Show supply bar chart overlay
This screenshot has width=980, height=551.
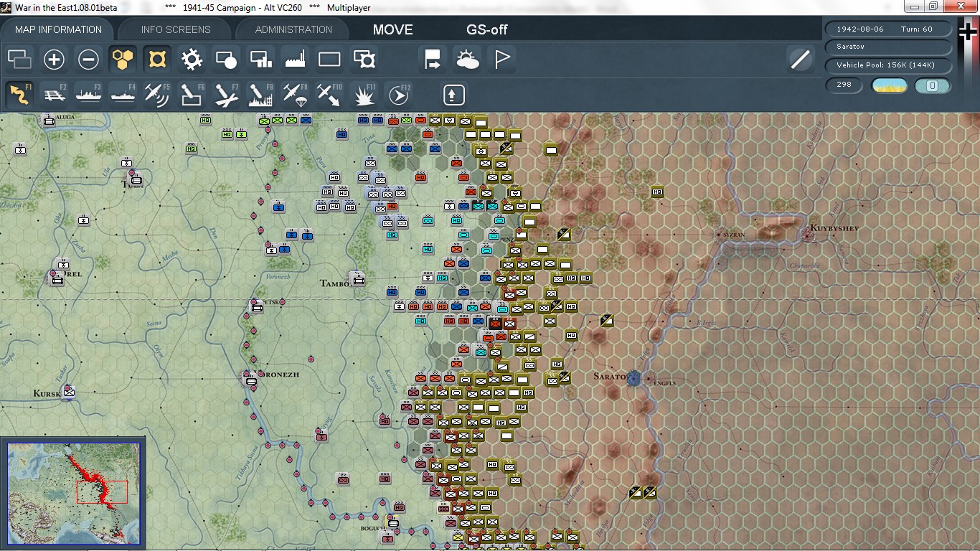[260, 59]
